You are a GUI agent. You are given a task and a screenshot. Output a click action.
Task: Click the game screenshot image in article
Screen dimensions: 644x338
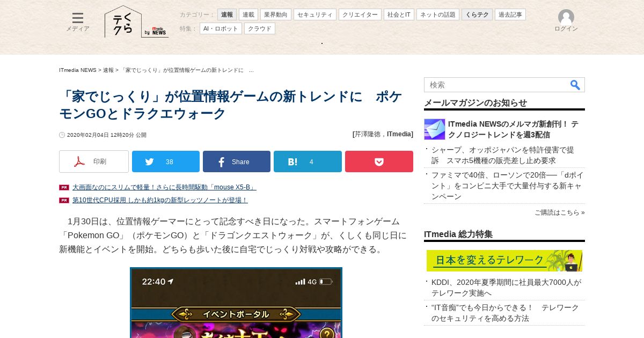(236, 303)
